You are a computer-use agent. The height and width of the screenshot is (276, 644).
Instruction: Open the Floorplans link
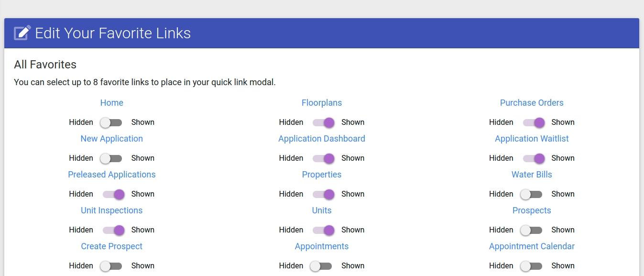click(322, 103)
